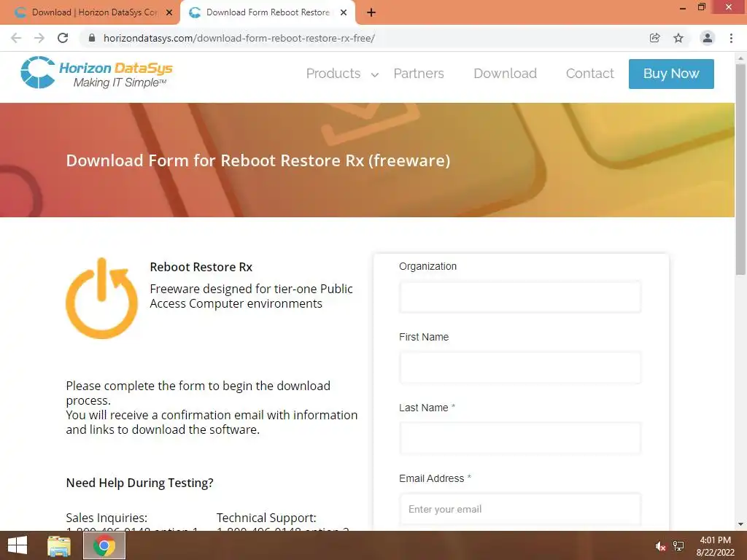Focus the First Name input field
The width and height of the screenshot is (747, 560).
520,367
